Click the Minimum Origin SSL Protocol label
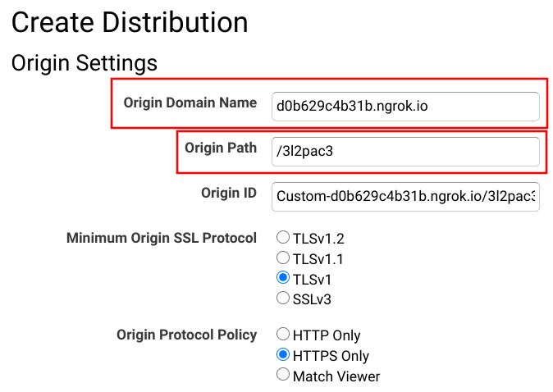The width and height of the screenshot is (553, 392). [161, 239]
